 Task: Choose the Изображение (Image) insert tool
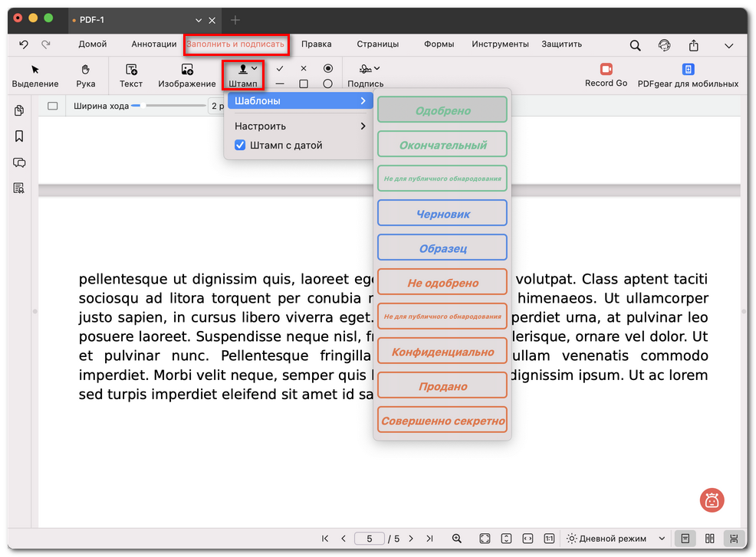(186, 75)
